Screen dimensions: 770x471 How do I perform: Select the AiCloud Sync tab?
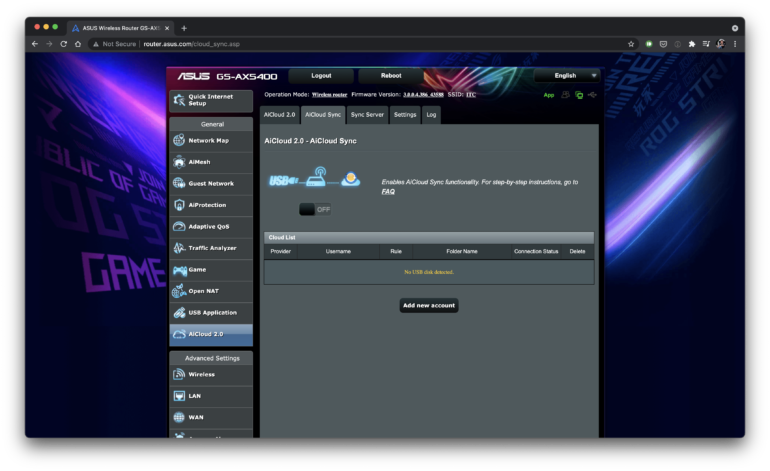[323, 115]
